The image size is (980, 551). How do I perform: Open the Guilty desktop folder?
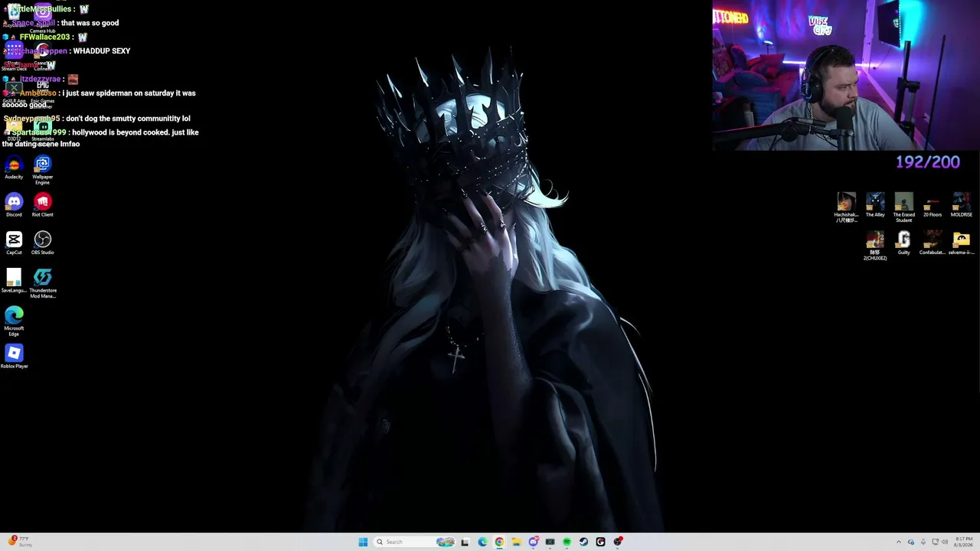tap(903, 243)
